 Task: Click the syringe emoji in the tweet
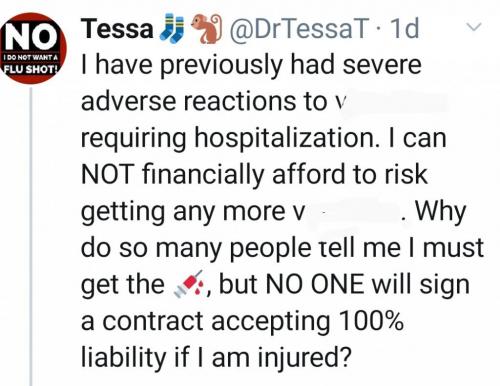click(189, 284)
